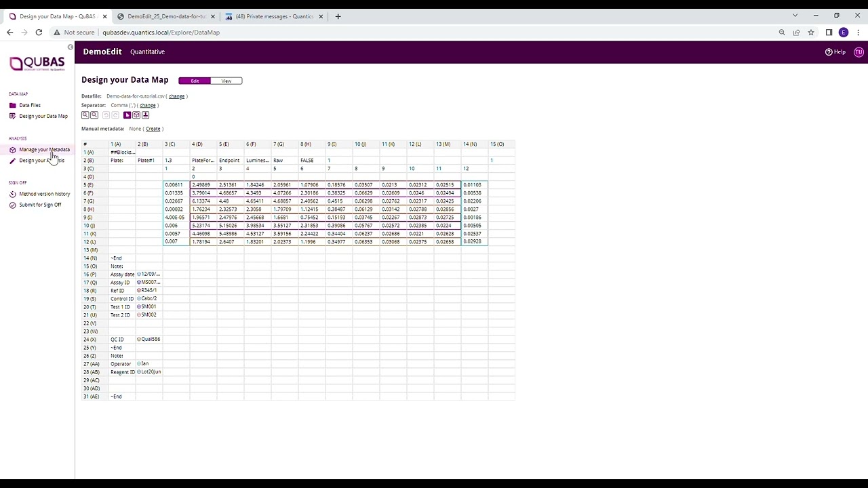Screen dimensions: 868x488
Task: Open the TU user avatar menu
Action: tap(859, 52)
